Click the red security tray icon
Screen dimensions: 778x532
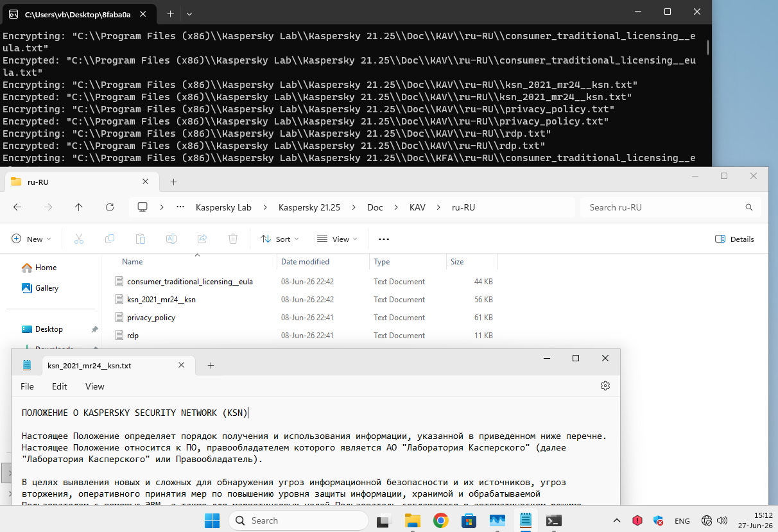click(x=637, y=520)
